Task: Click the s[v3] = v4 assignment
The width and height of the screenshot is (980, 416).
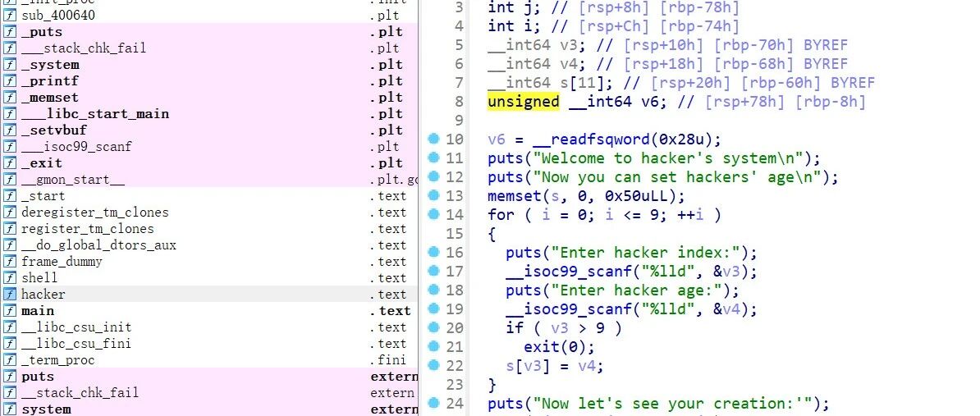Action: click(x=555, y=366)
